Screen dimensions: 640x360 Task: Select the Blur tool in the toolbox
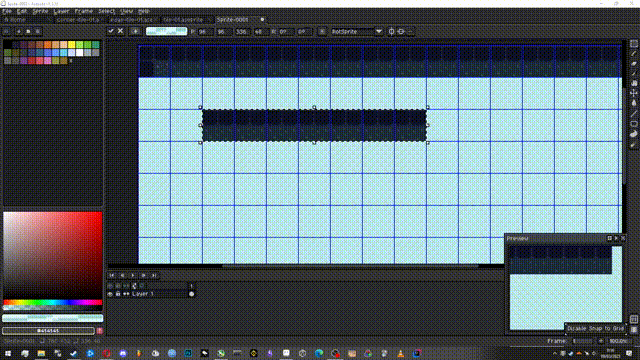coord(633,144)
